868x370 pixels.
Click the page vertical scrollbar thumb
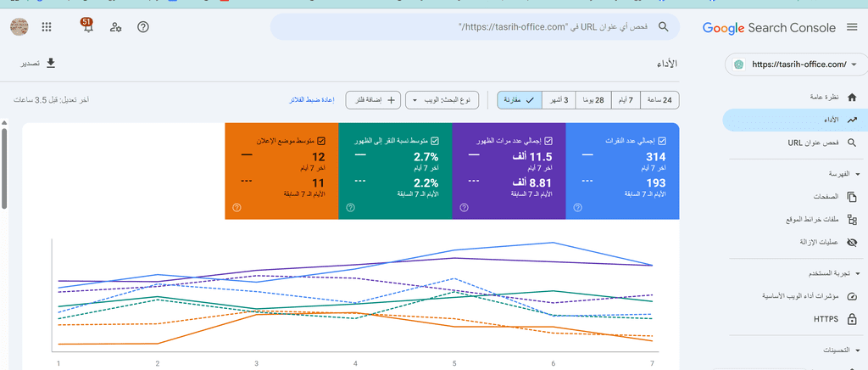coord(4,168)
